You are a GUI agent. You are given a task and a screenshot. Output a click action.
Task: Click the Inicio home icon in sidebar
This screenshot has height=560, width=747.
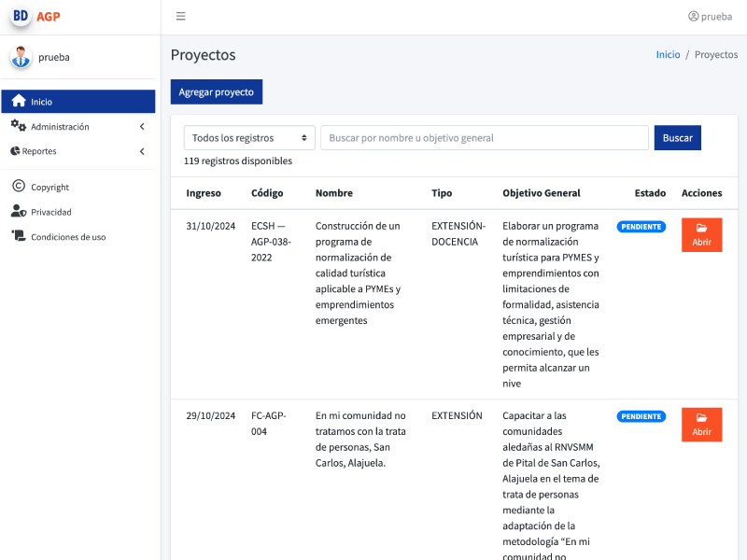tap(18, 102)
